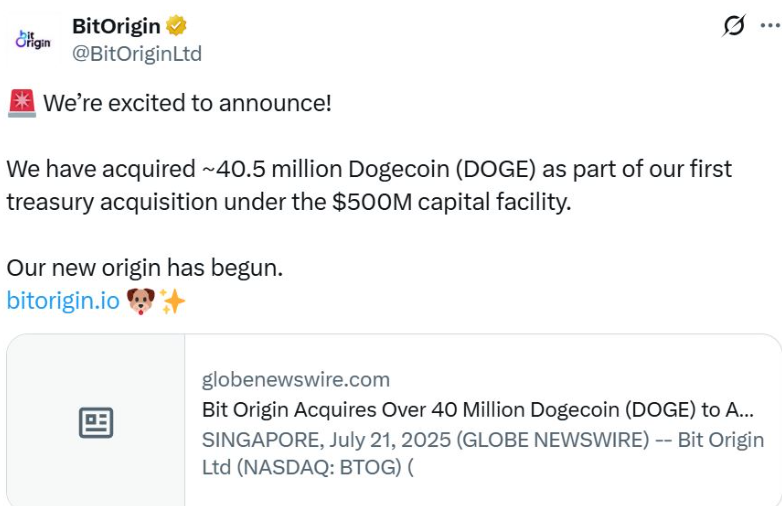Click the newspaper placeholder icon in card
The width and height of the screenshot is (782, 506).
tap(96, 422)
